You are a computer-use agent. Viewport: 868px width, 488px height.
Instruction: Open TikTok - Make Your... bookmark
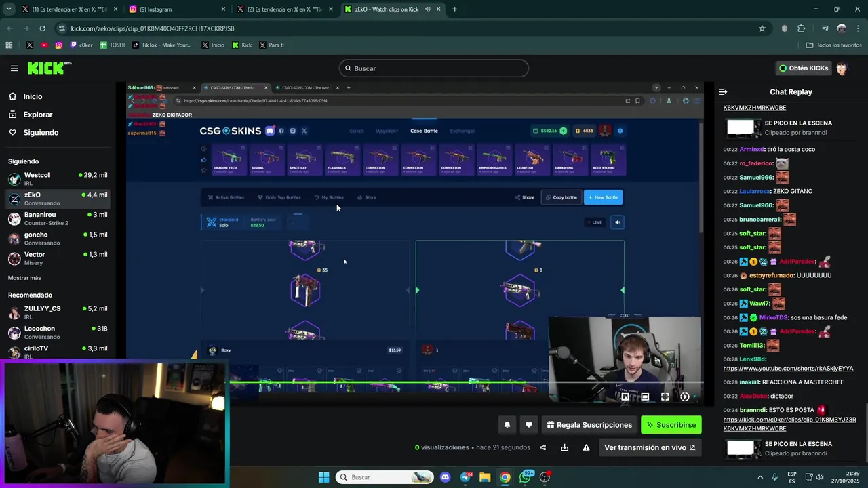[x=162, y=45]
